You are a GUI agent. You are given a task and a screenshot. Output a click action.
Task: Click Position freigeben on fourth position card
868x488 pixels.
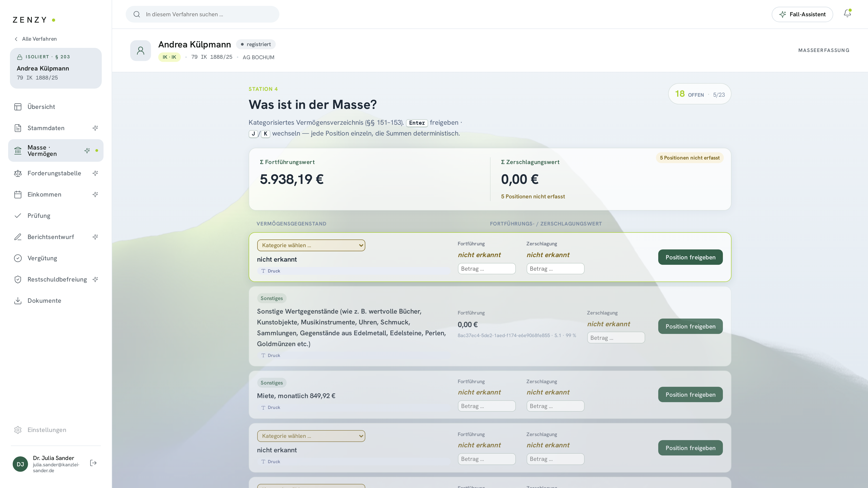pos(690,448)
